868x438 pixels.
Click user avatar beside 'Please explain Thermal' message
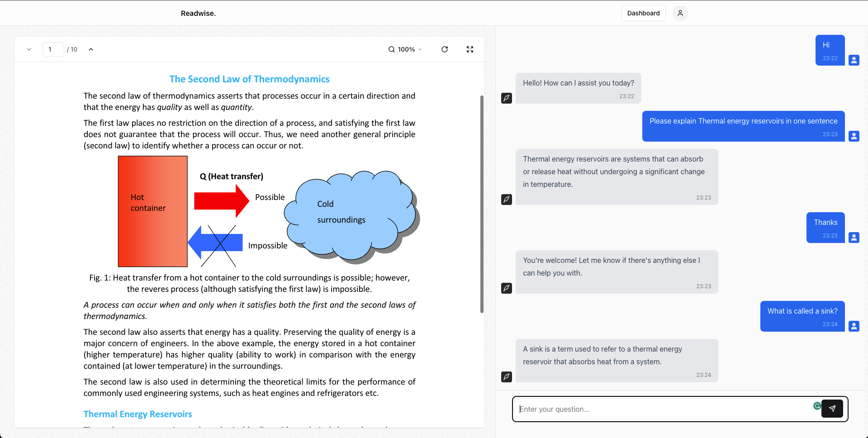pyautogui.click(x=854, y=136)
